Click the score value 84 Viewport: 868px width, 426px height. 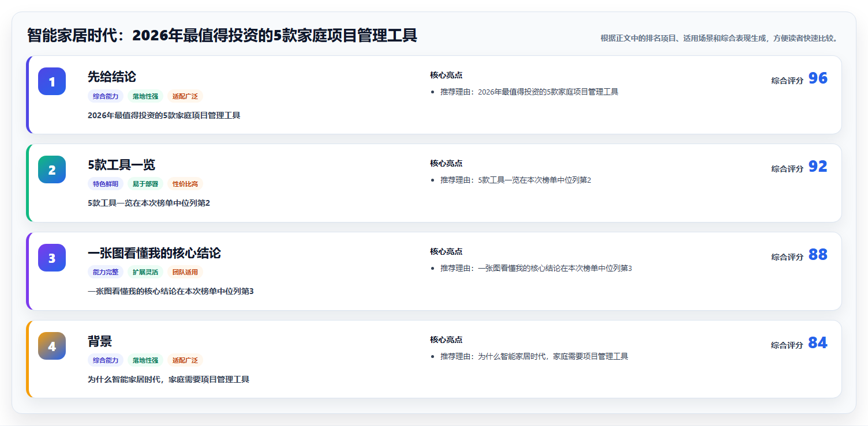818,343
